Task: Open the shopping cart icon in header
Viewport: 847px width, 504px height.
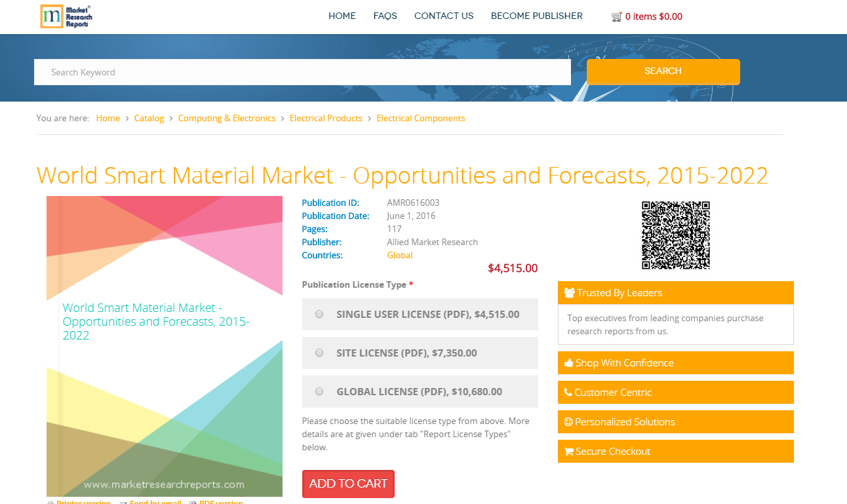Action: [x=616, y=16]
